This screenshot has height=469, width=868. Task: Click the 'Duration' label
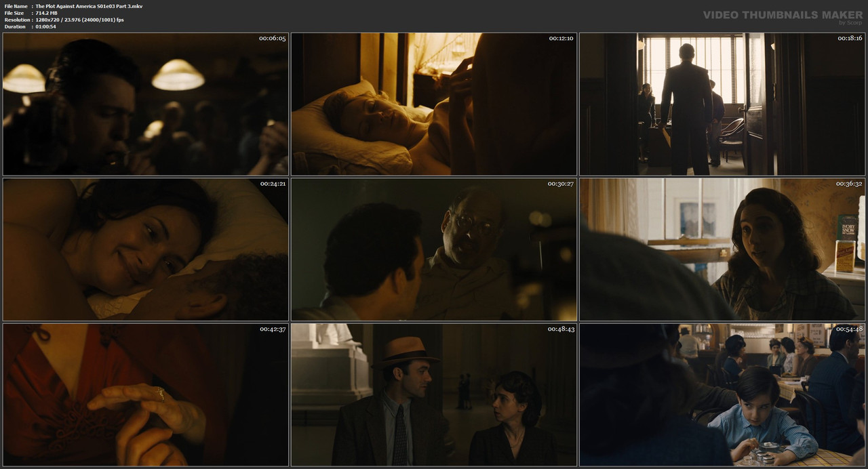[x=15, y=26]
